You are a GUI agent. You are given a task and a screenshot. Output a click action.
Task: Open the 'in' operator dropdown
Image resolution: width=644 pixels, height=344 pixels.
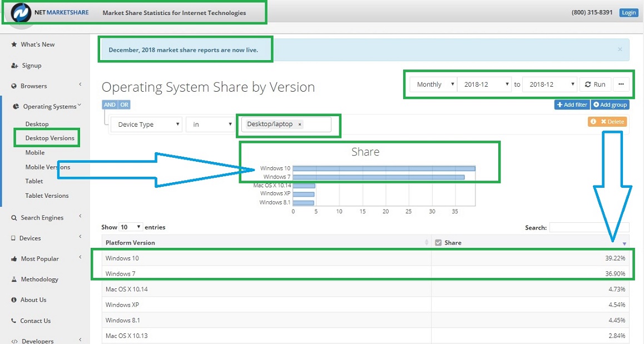point(210,124)
